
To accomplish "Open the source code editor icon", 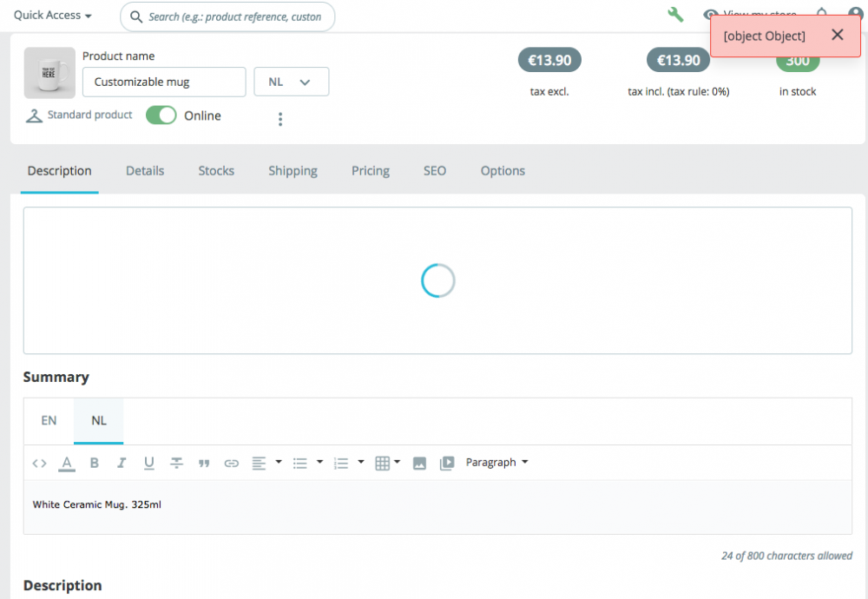I will (x=39, y=463).
